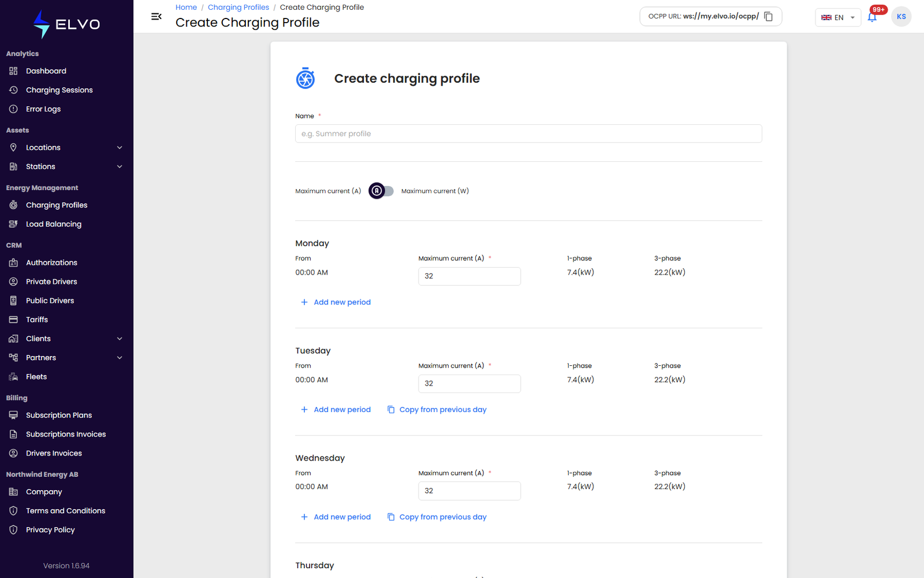This screenshot has height=578, width=924.
Task: Open the notifications bell
Action: [x=872, y=17]
